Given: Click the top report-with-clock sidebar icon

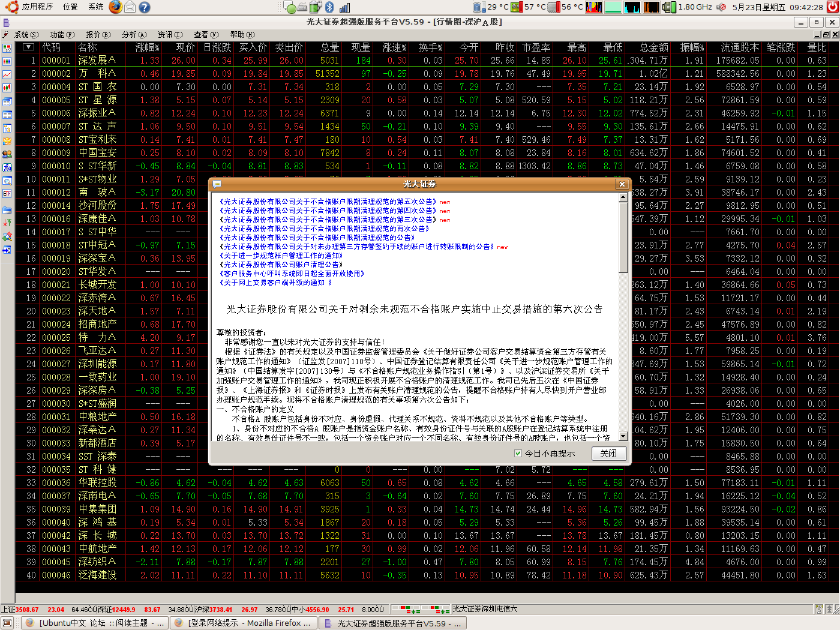Looking at the screenshot, I should pyautogui.click(x=7, y=48).
